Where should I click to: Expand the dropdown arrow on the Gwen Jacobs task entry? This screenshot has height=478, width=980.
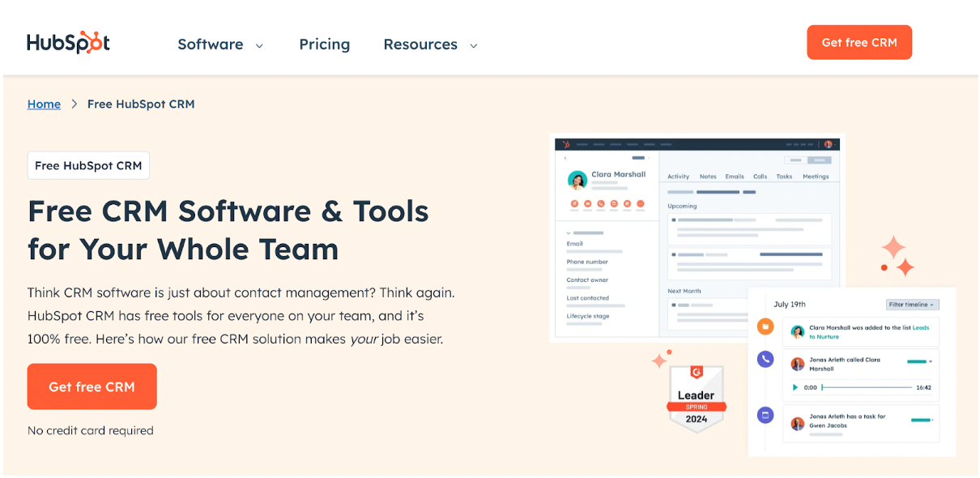click(932, 420)
